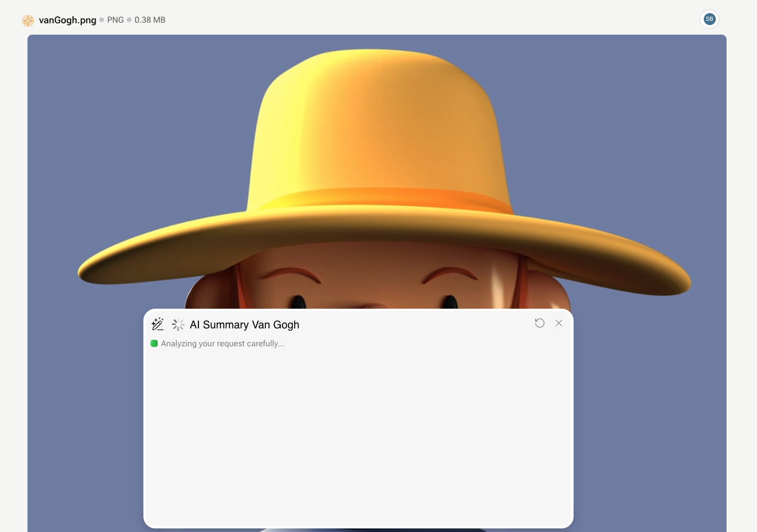Click the loading spinner icon
Viewport: 757px width, 532px height.
[x=178, y=324]
